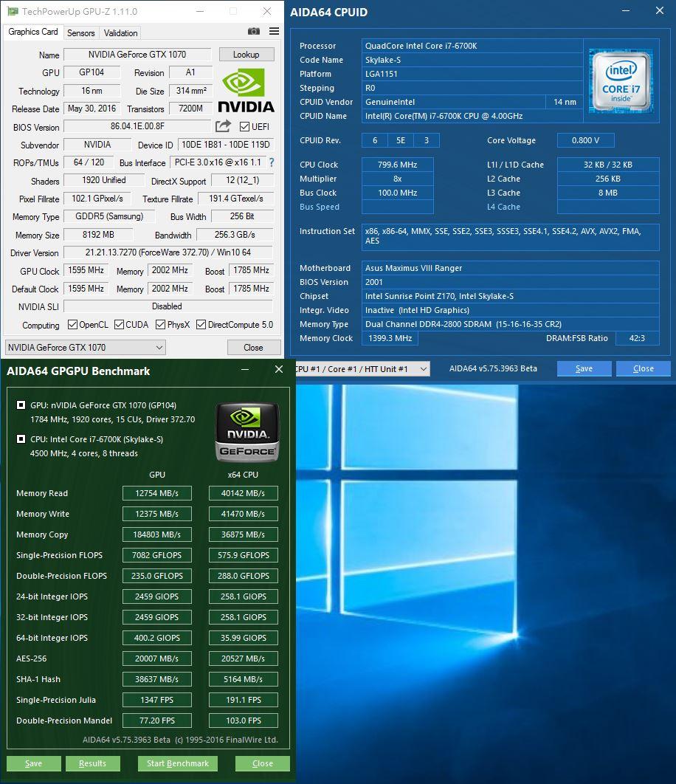Toggle the CPU Intel Core i7-6700K benchmark checkbox
The image size is (676, 784).
21,439
